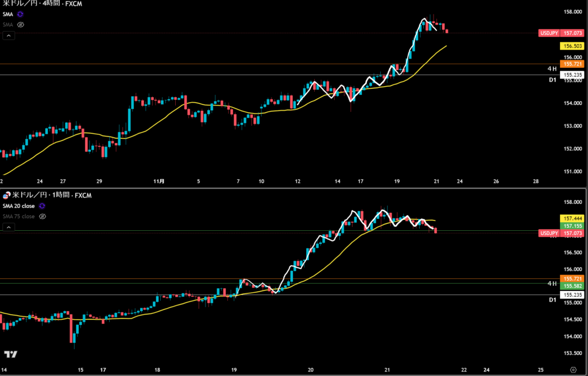The width and height of the screenshot is (588, 376).
Task: Click the TradingView logo in bottom left
Action: [10, 355]
